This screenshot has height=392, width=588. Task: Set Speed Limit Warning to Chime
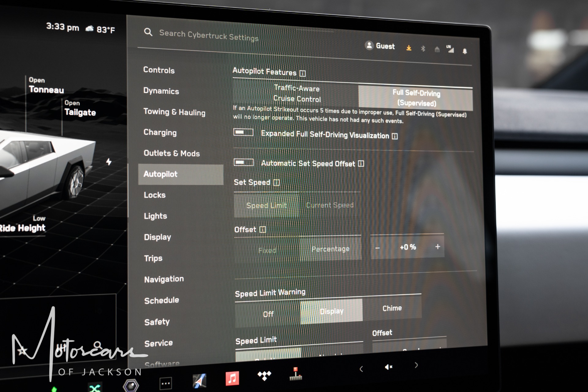[392, 308]
